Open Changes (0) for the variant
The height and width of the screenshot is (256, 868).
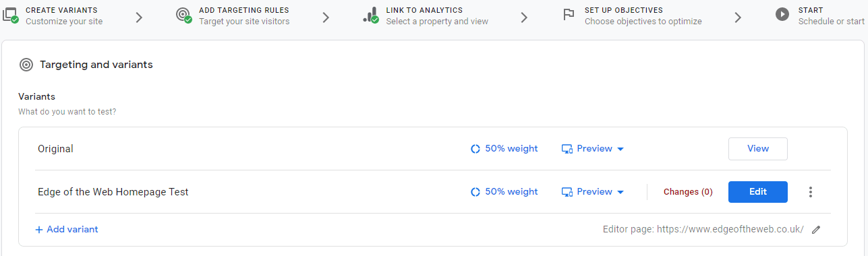pos(688,192)
